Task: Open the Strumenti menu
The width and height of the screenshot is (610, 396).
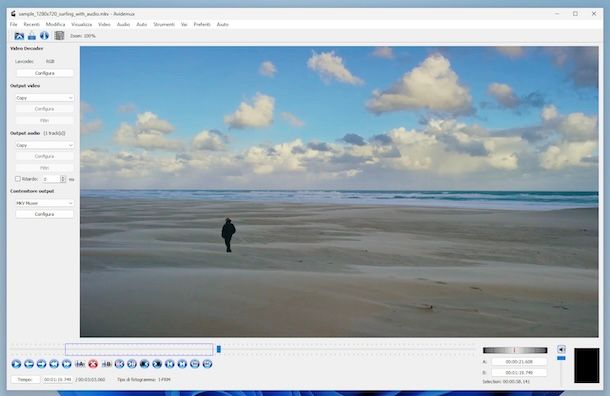Action: [x=164, y=24]
